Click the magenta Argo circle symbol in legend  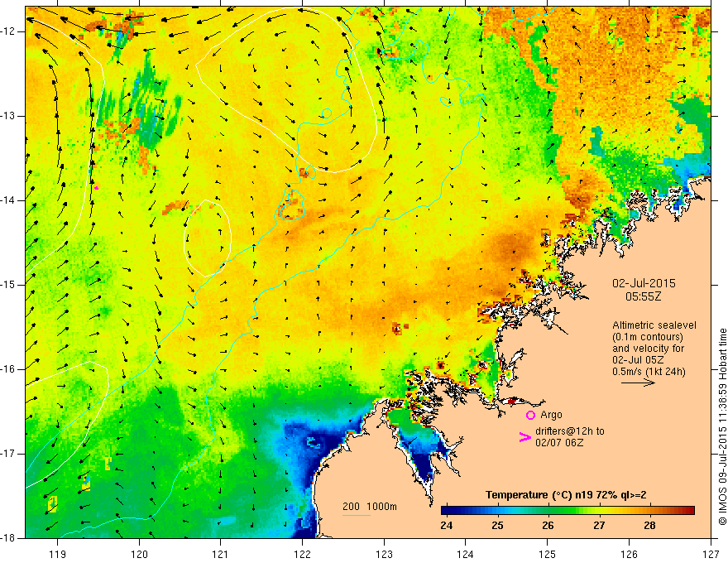pyautogui.click(x=530, y=415)
